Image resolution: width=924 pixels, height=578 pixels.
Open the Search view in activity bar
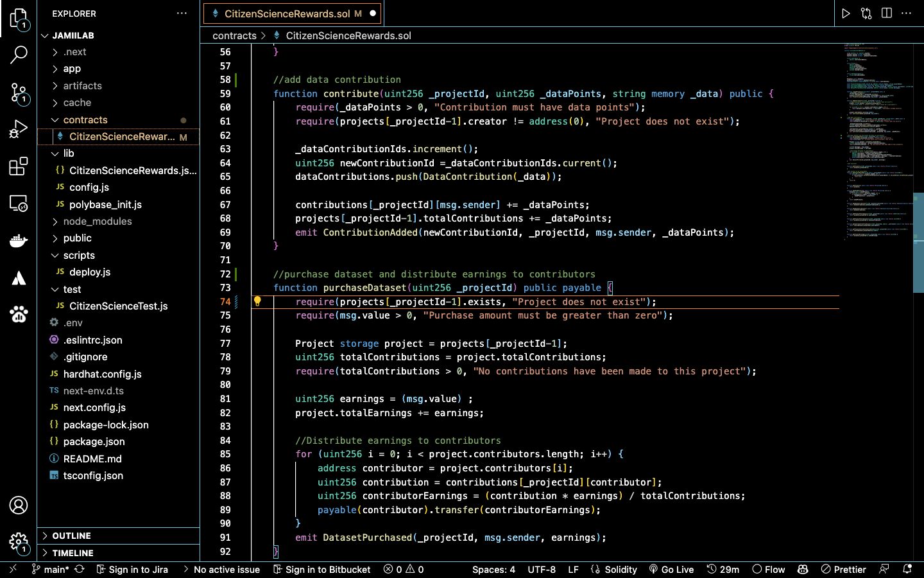click(x=19, y=55)
